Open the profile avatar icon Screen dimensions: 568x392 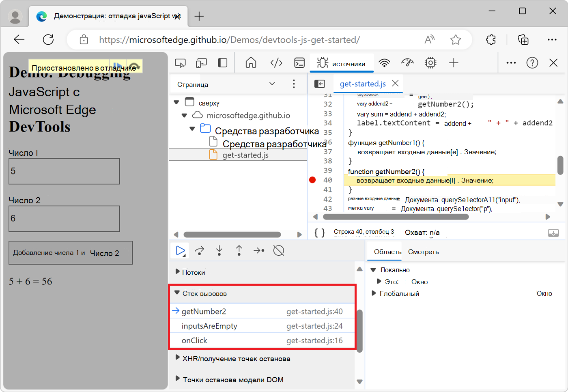point(15,17)
